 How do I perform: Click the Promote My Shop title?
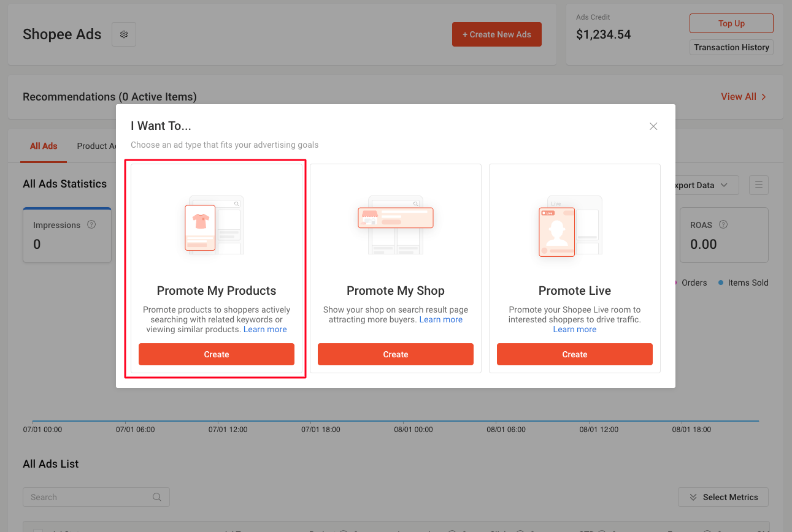click(396, 291)
